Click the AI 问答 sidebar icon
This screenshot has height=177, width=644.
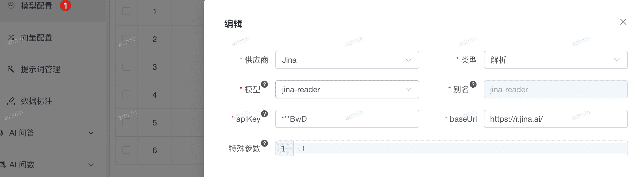2,133
